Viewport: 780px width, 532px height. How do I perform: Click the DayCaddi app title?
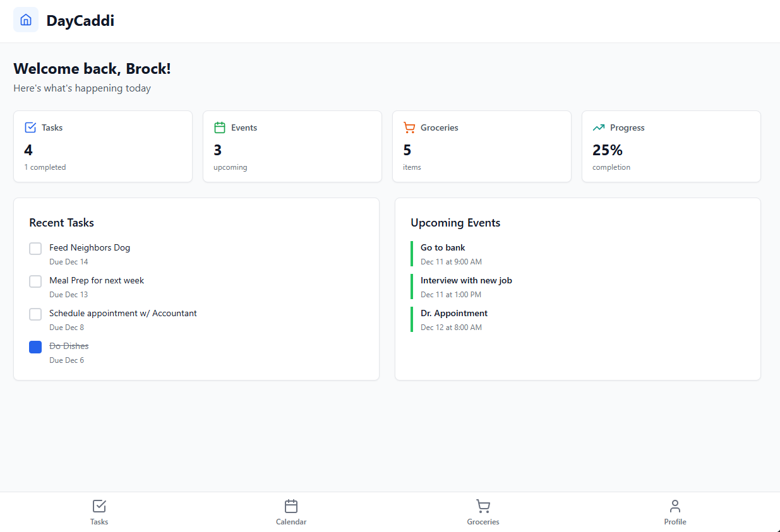[80, 20]
